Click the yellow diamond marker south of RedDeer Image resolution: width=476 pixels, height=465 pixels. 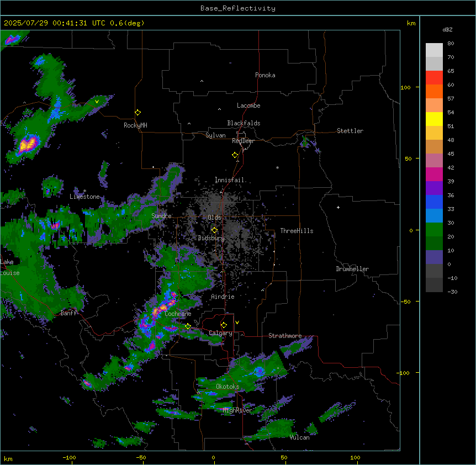coord(235,155)
